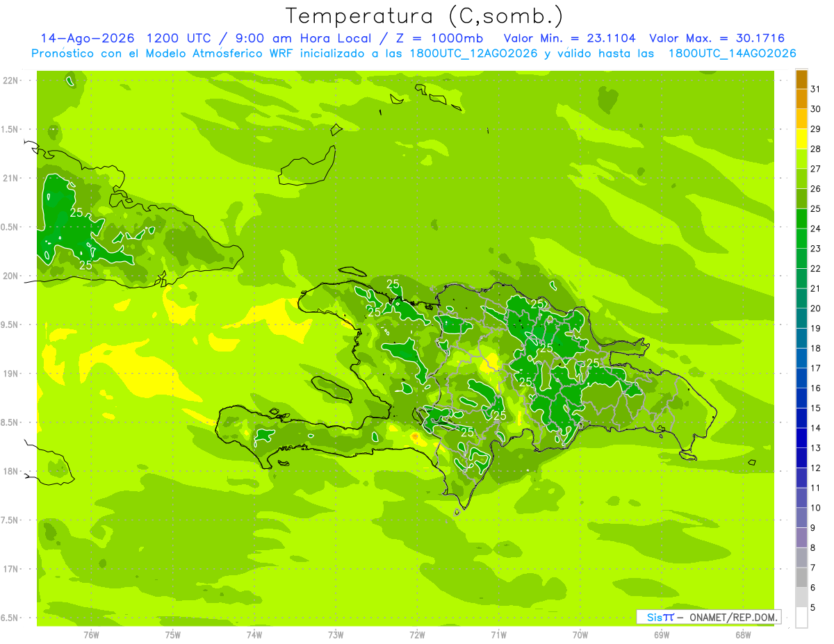Click the "18N" latitude label
Viewport: 834px width, 644px height.
tap(10, 471)
